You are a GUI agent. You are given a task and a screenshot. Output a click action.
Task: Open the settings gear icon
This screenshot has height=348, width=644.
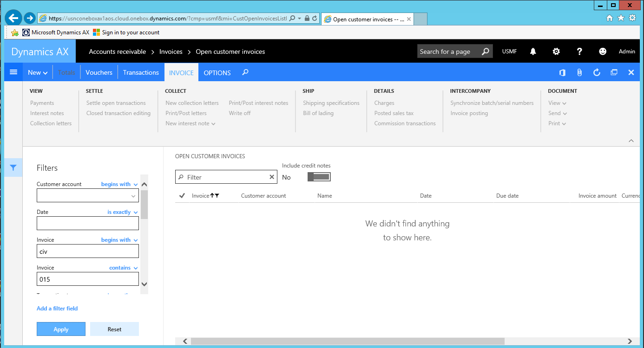(x=556, y=52)
